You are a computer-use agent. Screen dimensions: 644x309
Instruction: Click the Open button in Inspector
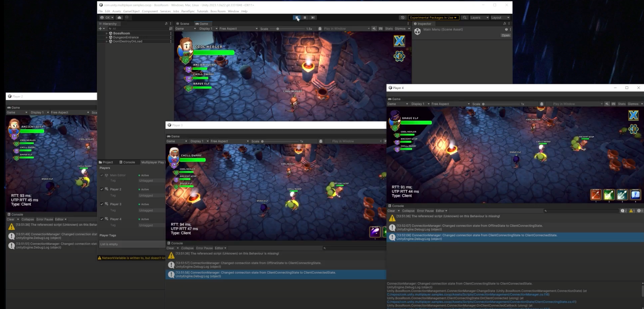pos(505,36)
